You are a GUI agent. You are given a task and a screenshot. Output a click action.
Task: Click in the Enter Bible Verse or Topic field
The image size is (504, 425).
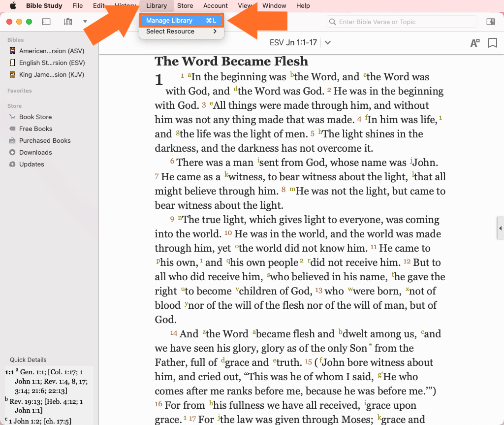pos(404,22)
